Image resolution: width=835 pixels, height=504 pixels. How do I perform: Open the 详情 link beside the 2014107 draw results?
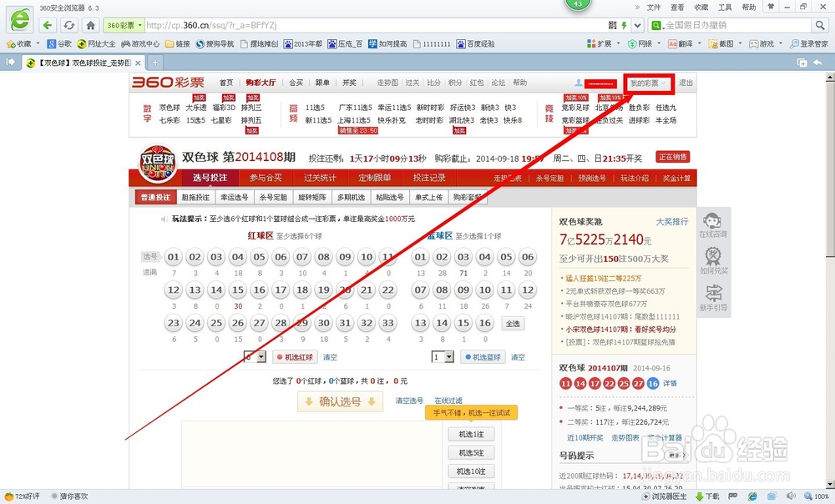tap(670, 383)
